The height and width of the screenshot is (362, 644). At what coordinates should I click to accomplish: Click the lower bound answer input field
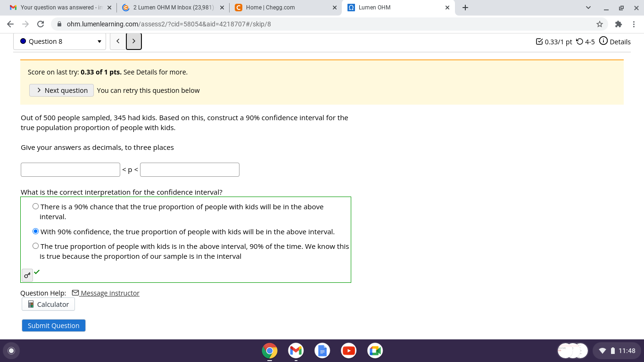[x=70, y=169]
